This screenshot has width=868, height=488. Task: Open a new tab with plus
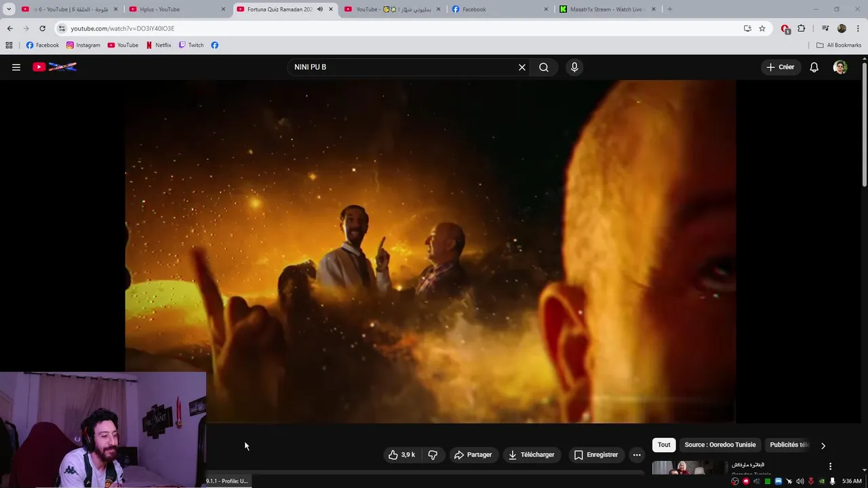coord(669,9)
